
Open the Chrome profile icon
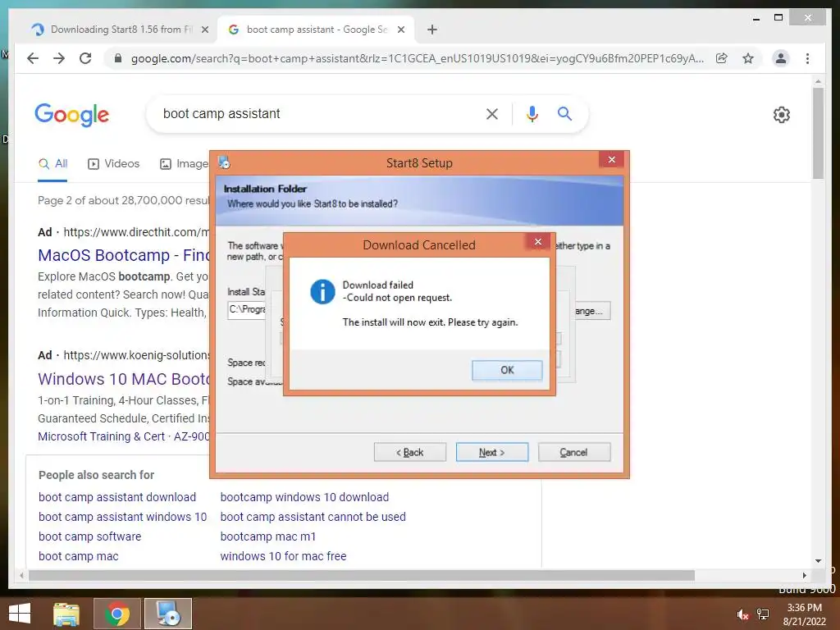tap(781, 58)
